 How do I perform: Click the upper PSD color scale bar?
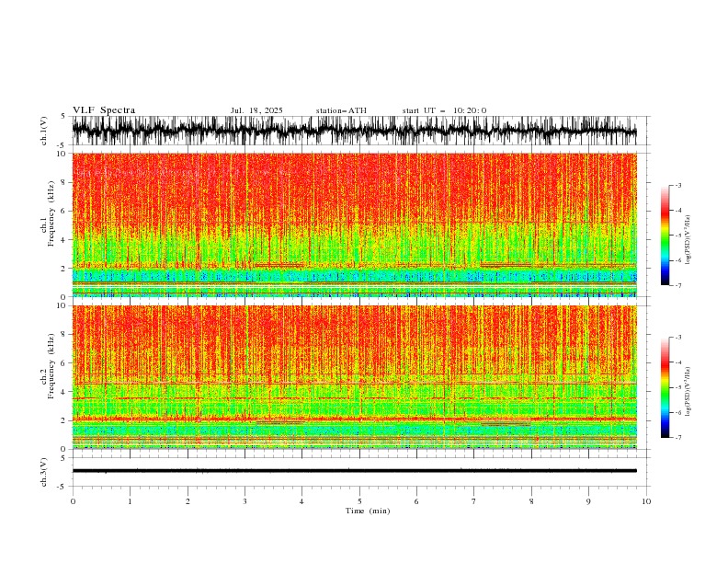(665, 236)
